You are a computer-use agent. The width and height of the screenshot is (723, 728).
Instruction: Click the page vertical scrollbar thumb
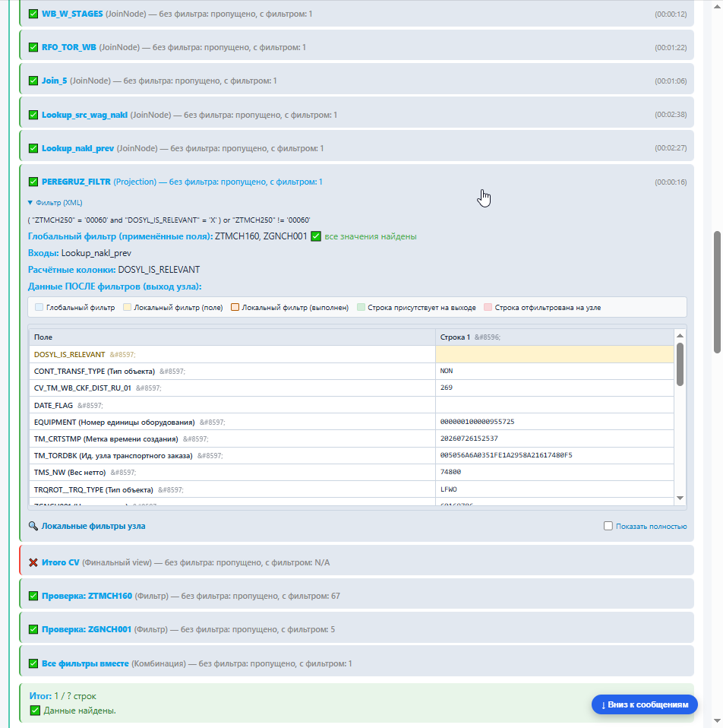coord(718,292)
